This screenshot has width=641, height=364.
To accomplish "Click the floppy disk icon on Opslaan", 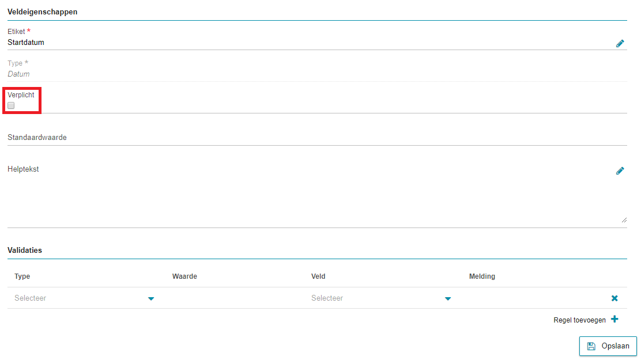I will point(591,346).
